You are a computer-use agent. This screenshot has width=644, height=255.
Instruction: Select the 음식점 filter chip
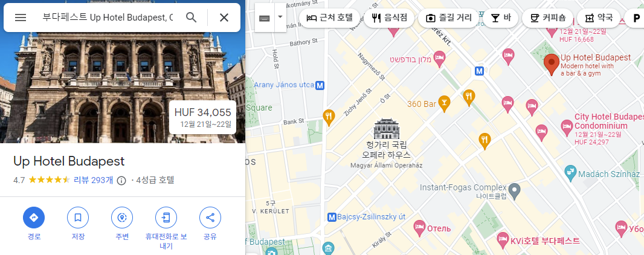click(389, 18)
